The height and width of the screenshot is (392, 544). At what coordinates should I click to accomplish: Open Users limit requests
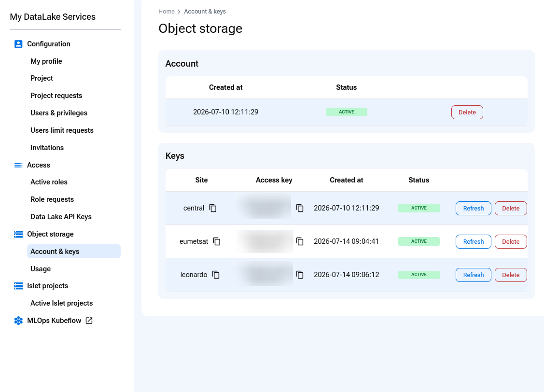pyautogui.click(x=62, y=130)
